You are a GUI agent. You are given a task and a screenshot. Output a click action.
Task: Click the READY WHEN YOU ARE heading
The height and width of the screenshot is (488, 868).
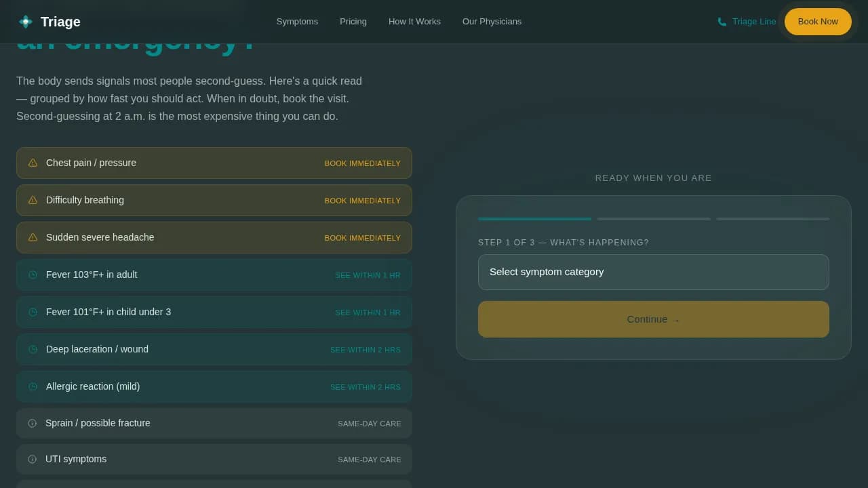pyautogui.click(x=654, y=178)
